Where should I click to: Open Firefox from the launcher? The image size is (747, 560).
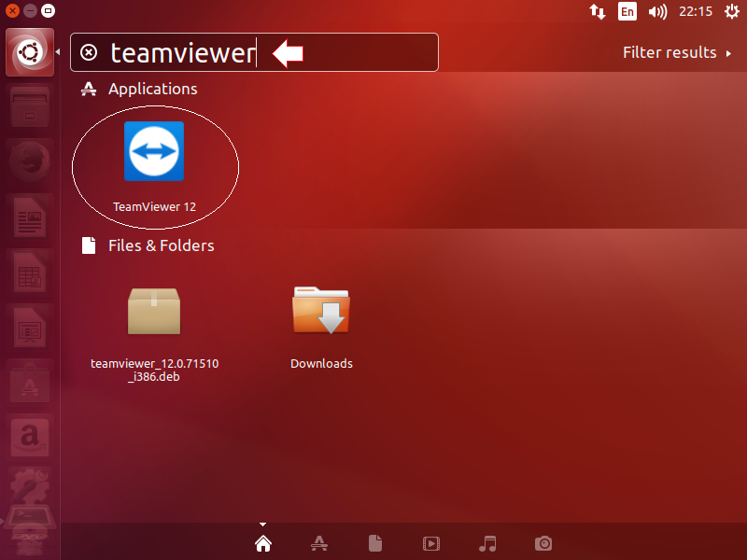[30, 161]
